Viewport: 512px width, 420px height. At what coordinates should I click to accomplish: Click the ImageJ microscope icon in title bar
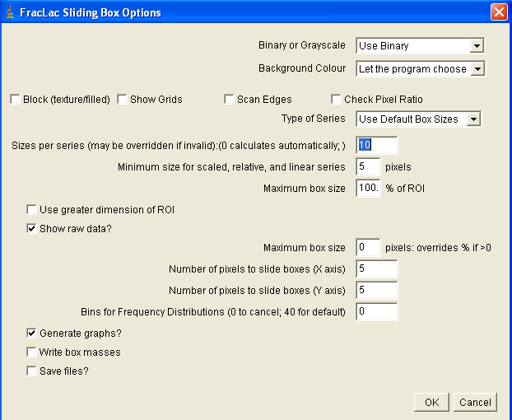pyautogui.click(x=10, y=12)
